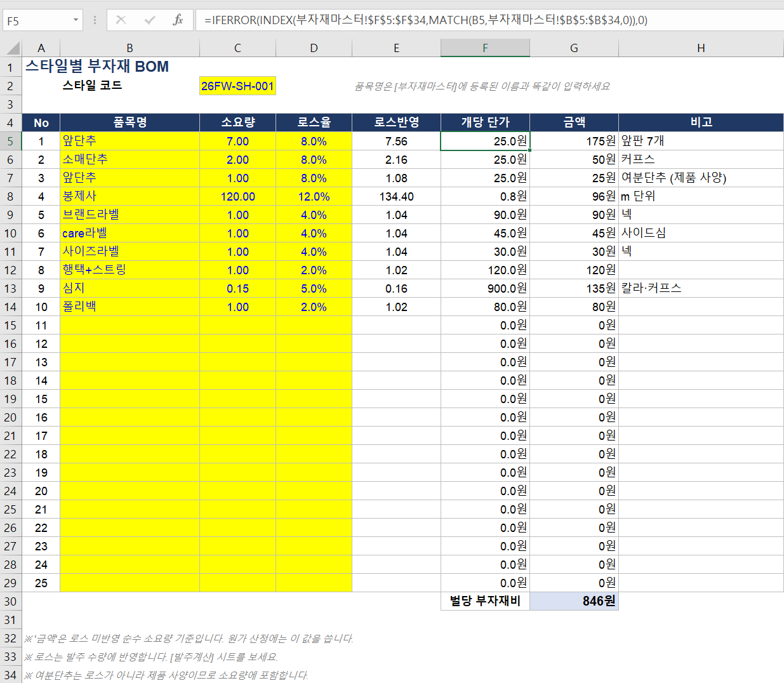Click the Insert Function fx icon
784x683 pixels.
click(178, 20)
